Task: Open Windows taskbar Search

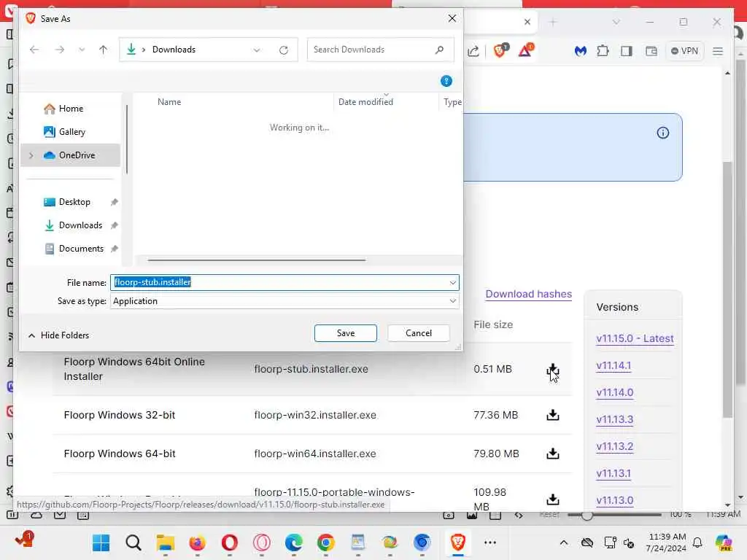Action: (x=133, y=542)
